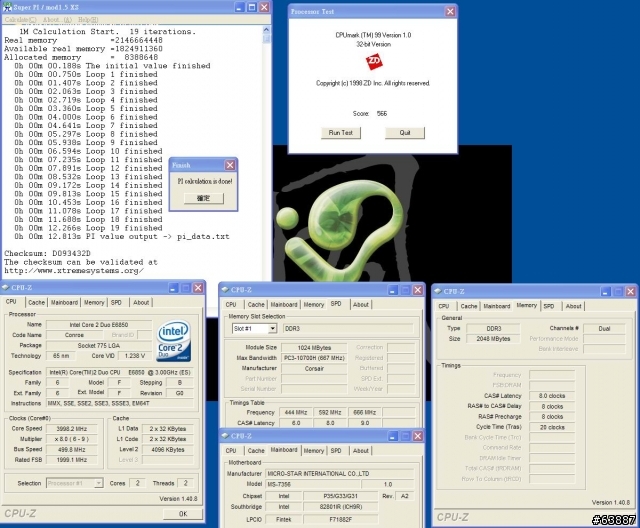The image size is (640, 528).
Task: Click the memory Type value DDR3
Action: (x=493, y=328)
